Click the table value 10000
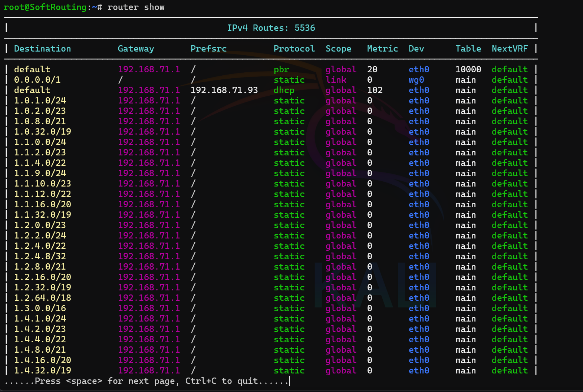Screen dimensions: 583x392 tap(468, 69)
